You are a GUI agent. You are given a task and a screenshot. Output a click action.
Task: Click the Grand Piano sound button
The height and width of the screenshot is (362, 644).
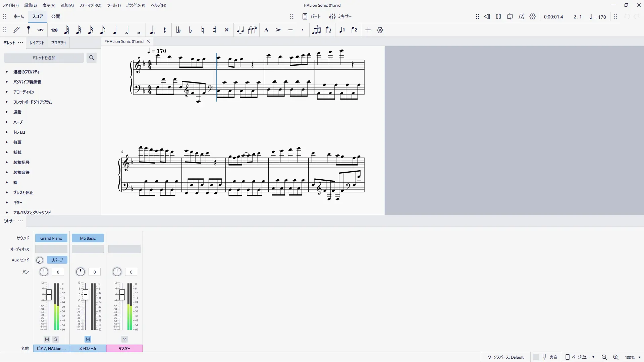pyautogui.click(x=51, y=238)
